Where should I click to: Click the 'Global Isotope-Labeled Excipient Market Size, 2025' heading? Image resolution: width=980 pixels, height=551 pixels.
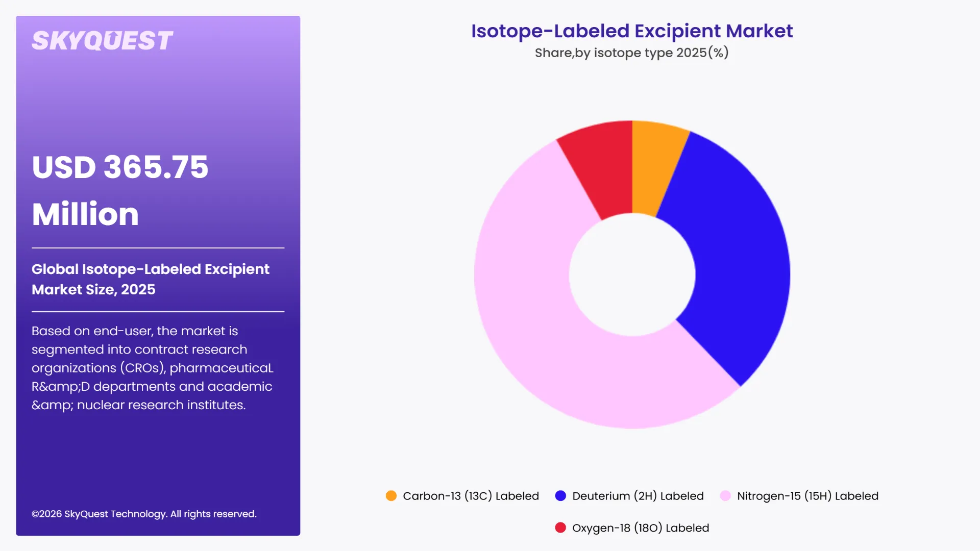click(x=151, y=279)
